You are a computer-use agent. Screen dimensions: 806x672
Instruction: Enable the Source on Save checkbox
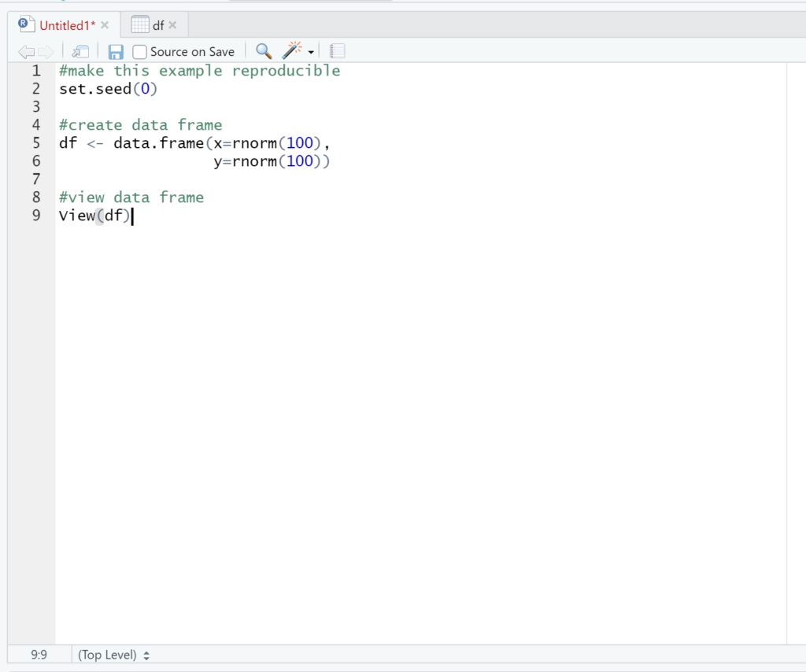pos(139,52)
